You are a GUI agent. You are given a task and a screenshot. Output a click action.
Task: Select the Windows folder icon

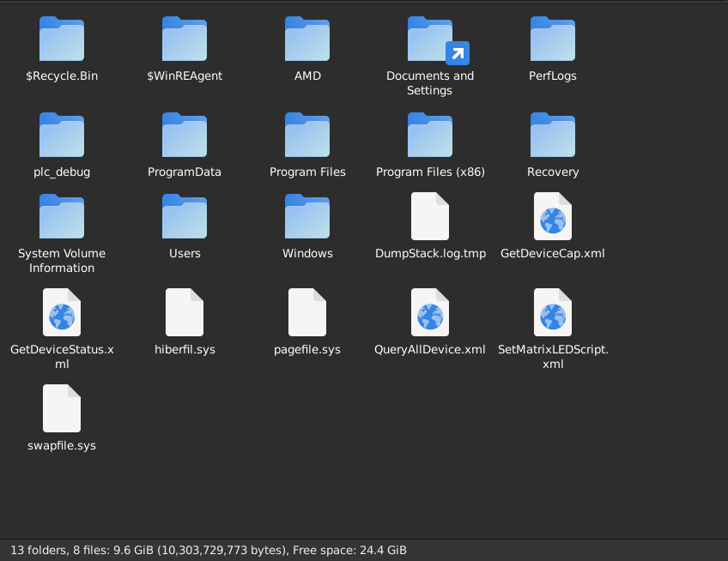click(x=307, y=217)
